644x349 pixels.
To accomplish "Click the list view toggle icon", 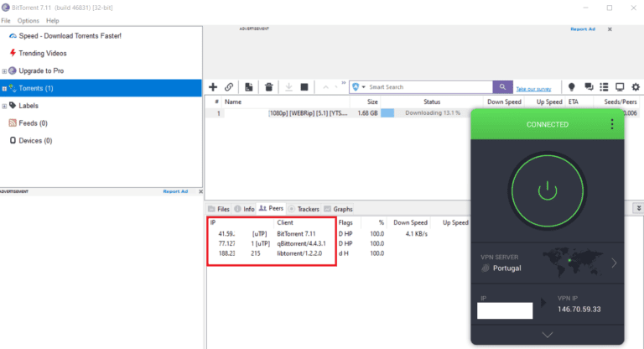I will (604, 87).
